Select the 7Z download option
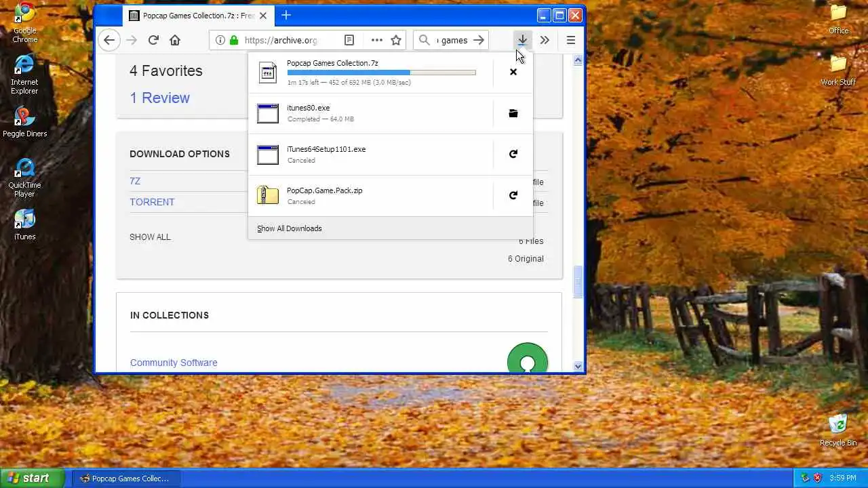868x488 pixels. click(135, 181)
